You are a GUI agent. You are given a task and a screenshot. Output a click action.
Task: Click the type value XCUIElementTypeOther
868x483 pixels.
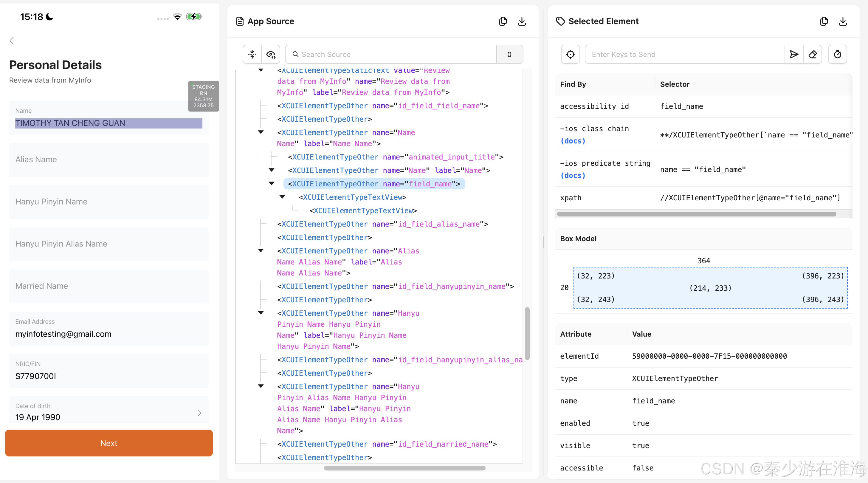[x=675, y=379]
